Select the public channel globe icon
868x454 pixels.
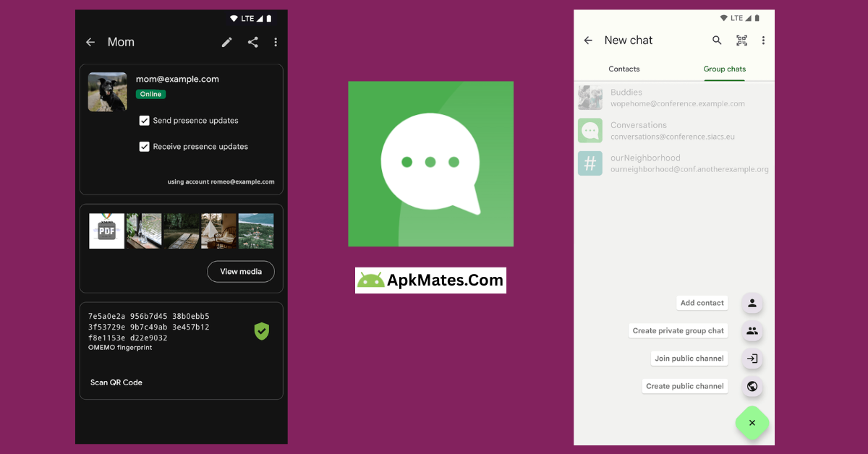pyautogui.click(x=752, y=386)
